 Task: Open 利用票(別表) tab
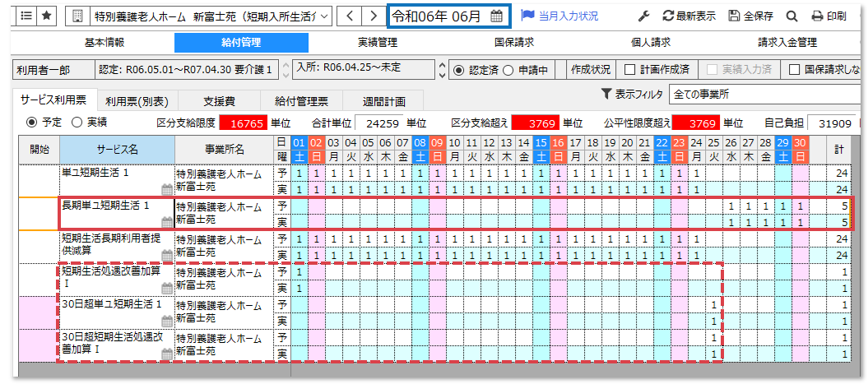coord(137,101)
